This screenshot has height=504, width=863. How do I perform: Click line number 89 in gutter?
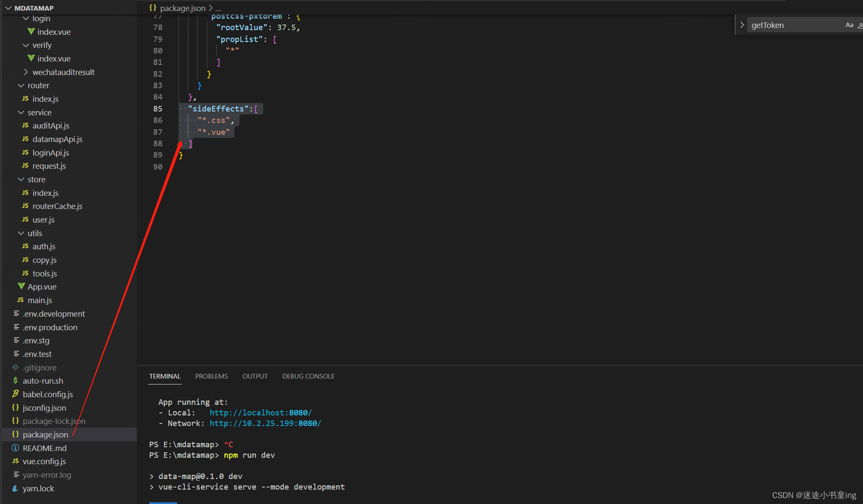pos(158,155)
